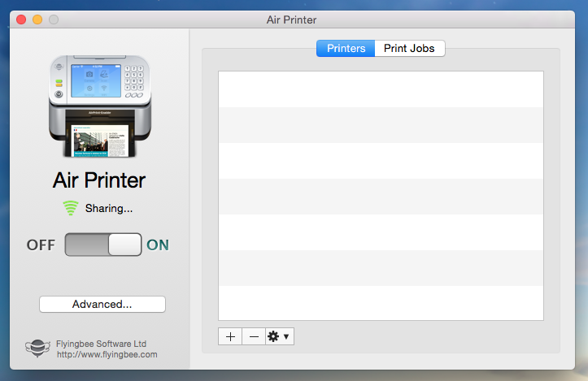Click the green Wi-Fi sharing icon
The image size is (588, 381).
[71, 208]
